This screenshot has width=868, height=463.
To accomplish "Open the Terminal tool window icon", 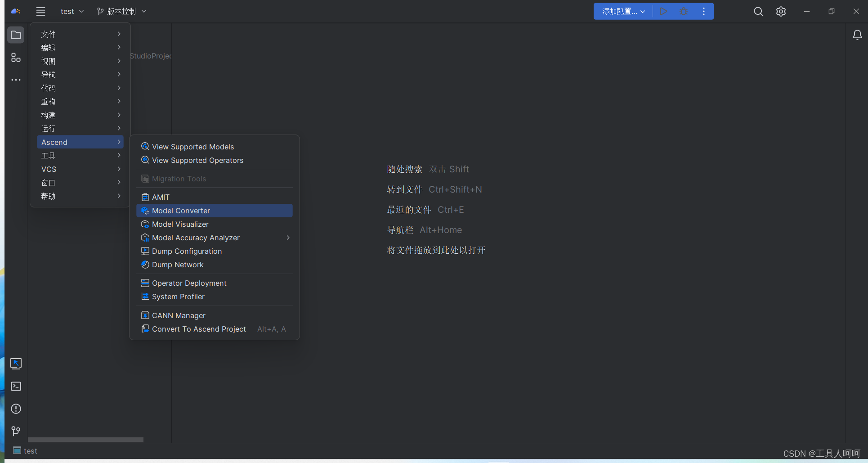I will (x=16, y=387).
